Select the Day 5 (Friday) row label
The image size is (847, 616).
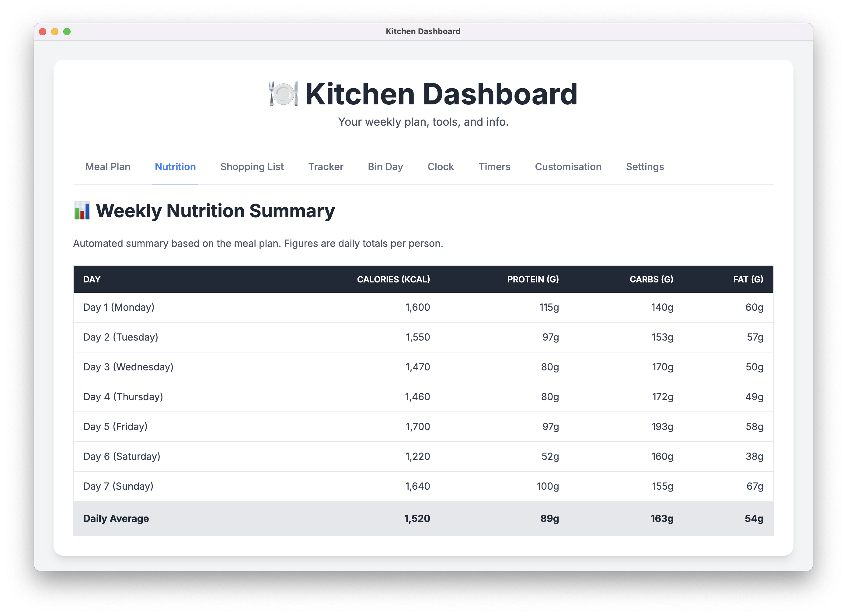[x=115, y=427]
